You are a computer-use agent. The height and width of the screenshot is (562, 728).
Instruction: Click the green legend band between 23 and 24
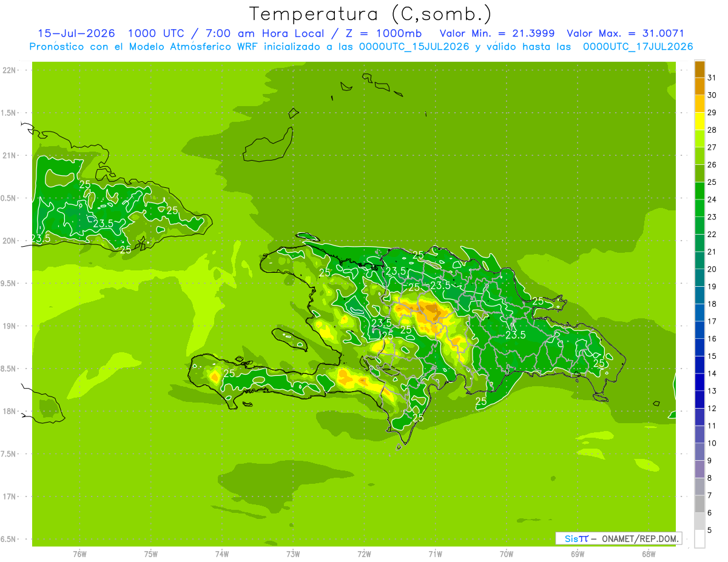tap(699, 208)
